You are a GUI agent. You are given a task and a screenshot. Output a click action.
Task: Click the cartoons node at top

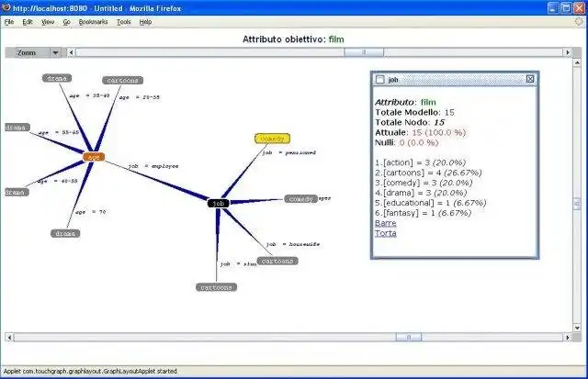pyautogui.click(x=122, y=80)
